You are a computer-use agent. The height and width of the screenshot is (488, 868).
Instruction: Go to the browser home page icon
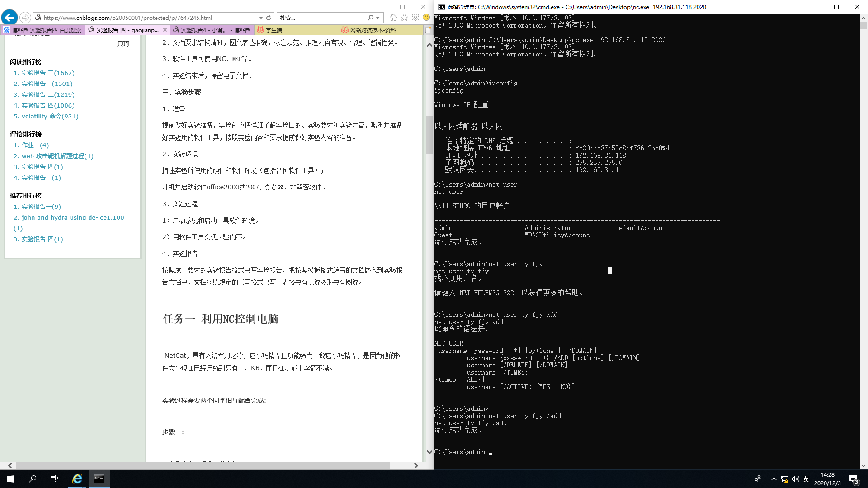coord(393,18)
